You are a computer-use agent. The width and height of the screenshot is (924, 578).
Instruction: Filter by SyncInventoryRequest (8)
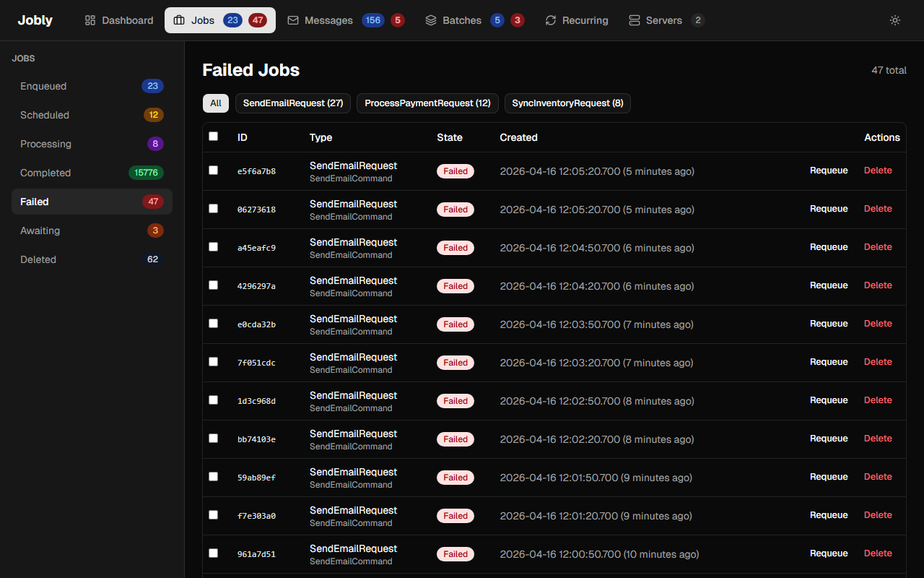point(567,103)
